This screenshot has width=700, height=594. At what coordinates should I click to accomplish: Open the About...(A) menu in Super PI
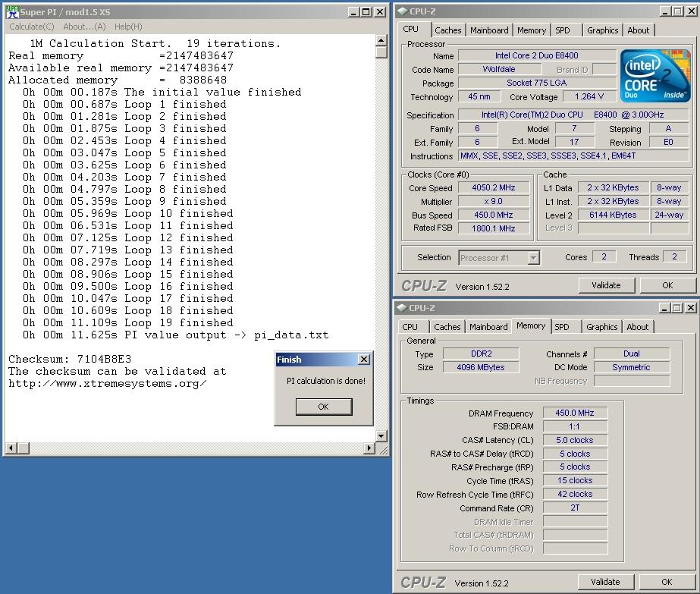(84, 27)
